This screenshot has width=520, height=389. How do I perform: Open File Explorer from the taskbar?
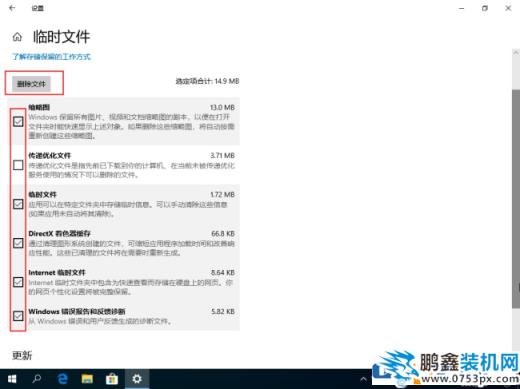pyautogui.click(x=87, y=379)
